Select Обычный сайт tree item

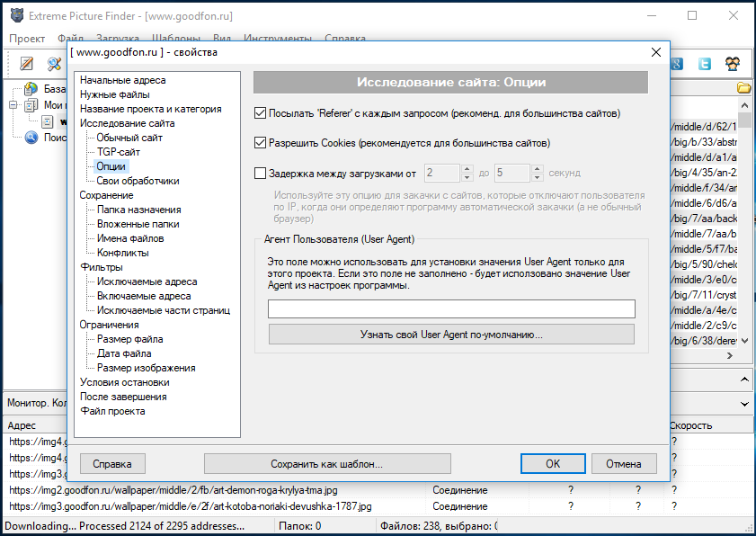pyautogui.click(x=129, y=138)
